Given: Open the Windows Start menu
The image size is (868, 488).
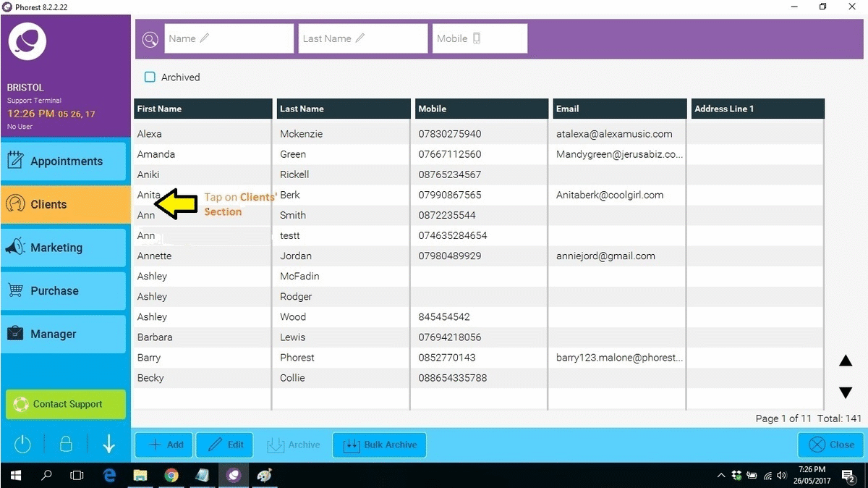Looking at the screenshot, I should click(15, 476).
